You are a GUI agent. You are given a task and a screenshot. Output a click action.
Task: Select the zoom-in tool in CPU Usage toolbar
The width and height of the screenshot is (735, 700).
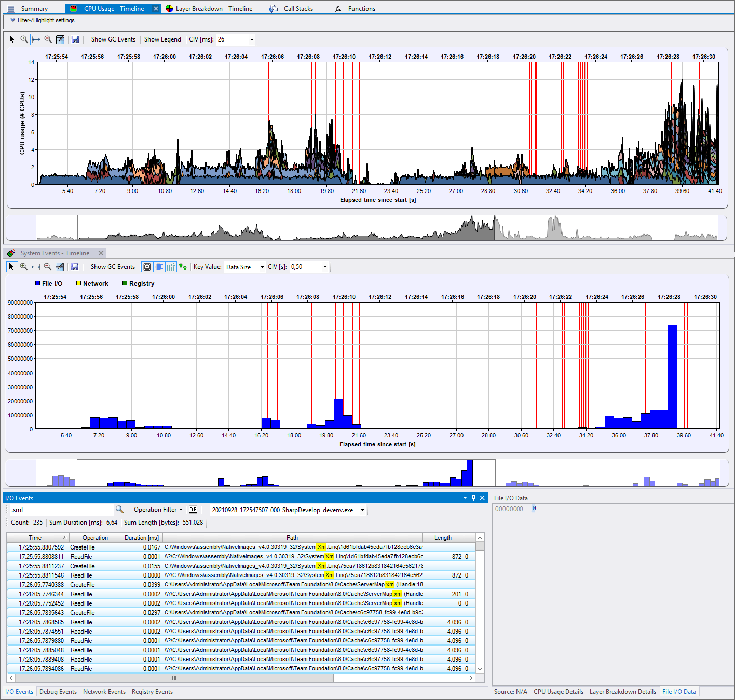point(24,39)
